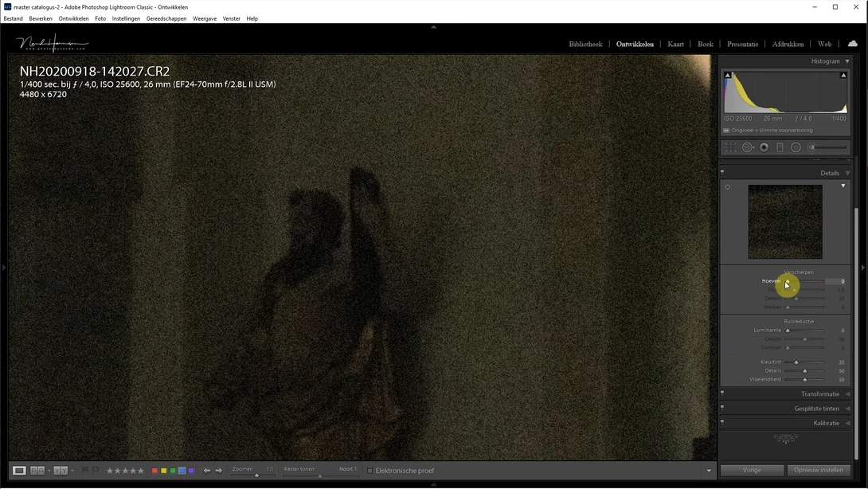Select the Radial Filter tool

pyautogui.click(x=796, y=147)
